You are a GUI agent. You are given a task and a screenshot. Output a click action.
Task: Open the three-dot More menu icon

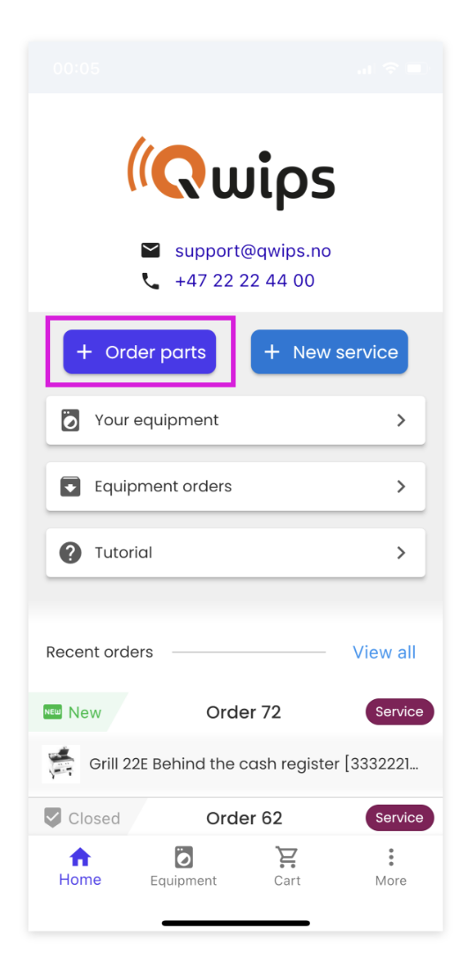coord(391,857)
